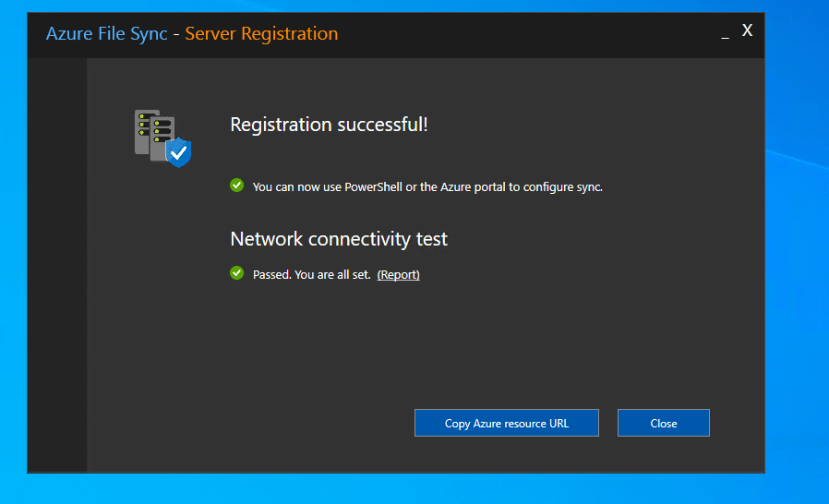Click the Azure File Sync title text
This screenshot has width=829, height=504.
point(107,34)
